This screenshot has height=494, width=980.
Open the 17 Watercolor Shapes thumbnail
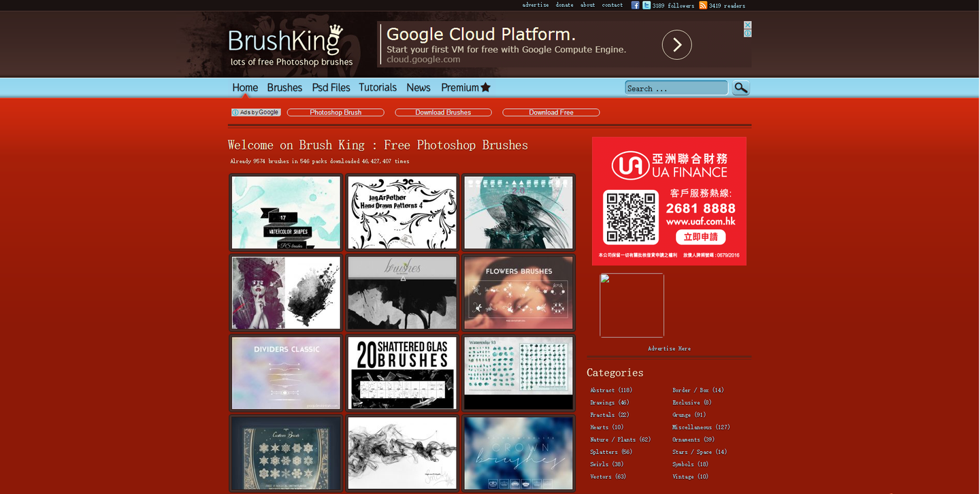coord(286,212)
